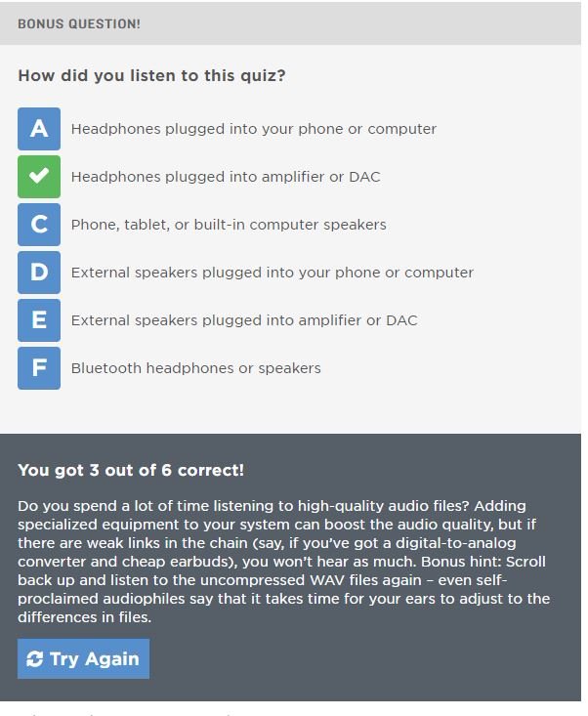The width and height of the screenshot is (588, 716).
Task: Click the 'You got 3 out of 6 correct!' heading
Action: 131,470
